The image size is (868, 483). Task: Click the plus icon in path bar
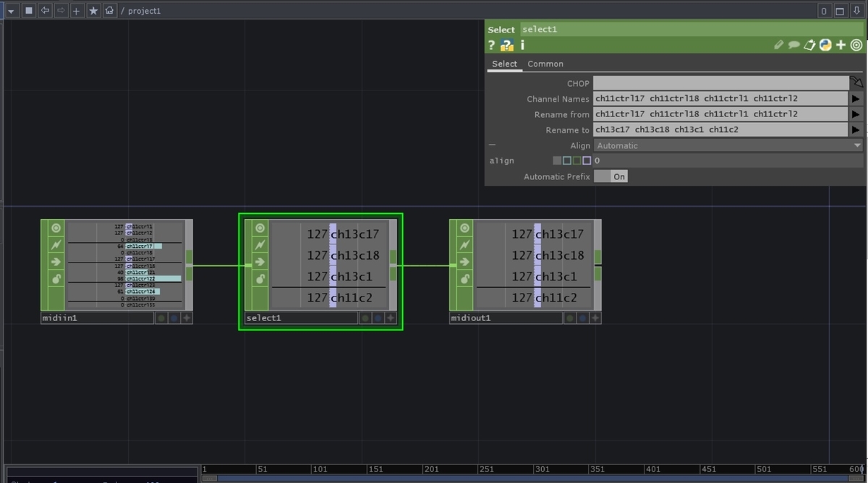[77, 11]
